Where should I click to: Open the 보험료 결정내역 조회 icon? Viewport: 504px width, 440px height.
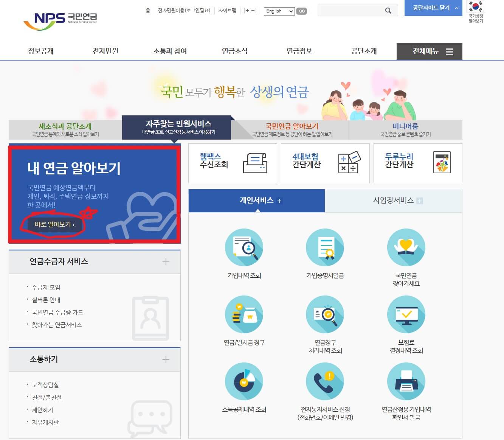(x=406, y=314)
